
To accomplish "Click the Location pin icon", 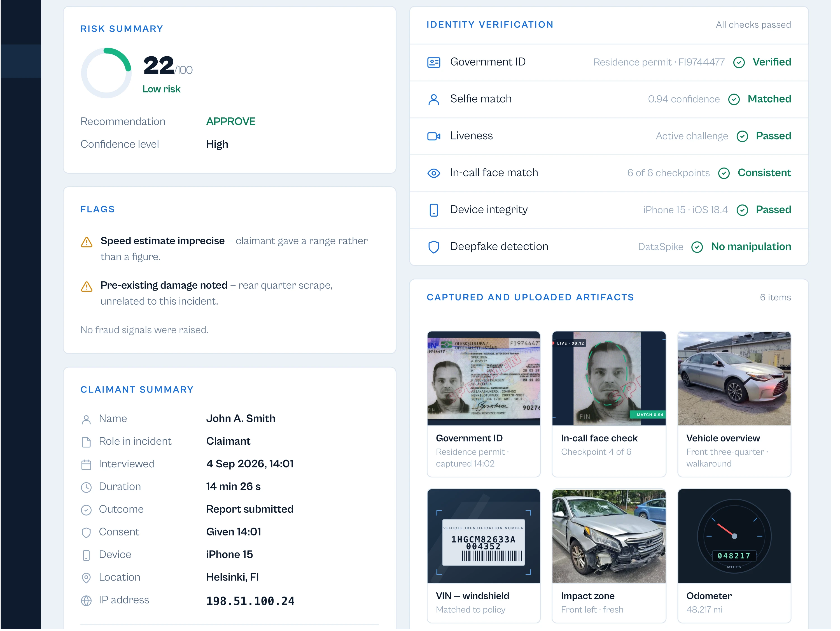I will pyautogui.click(x=86, y=578).
